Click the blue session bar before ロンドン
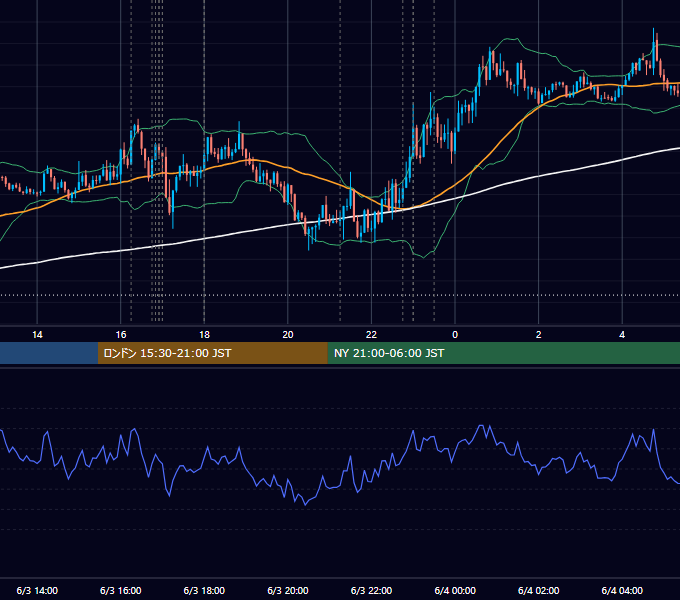 [x=49, y=353]
